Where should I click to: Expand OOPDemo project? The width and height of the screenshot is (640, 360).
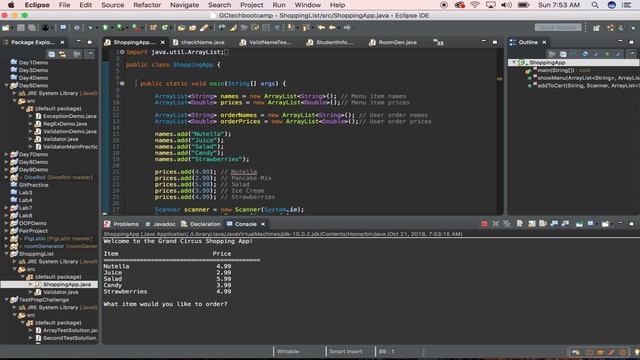(x=7, y=223)
